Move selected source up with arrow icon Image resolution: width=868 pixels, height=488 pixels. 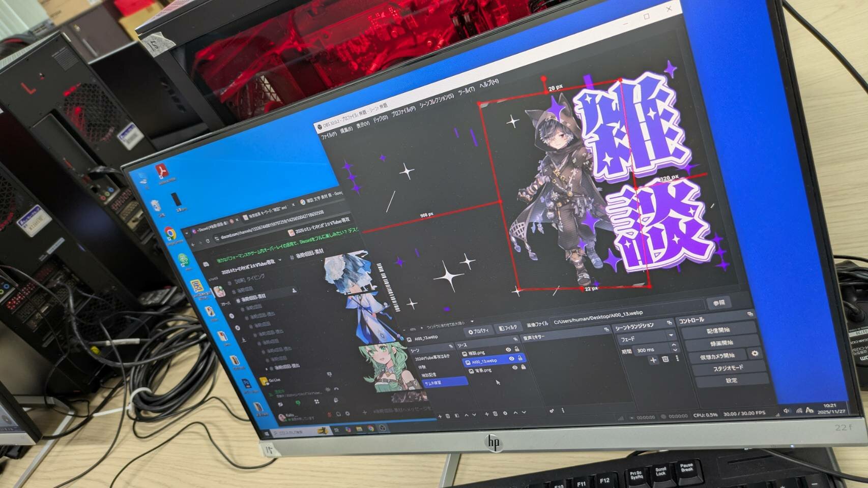pyautogui.click(x=515, y=413)
